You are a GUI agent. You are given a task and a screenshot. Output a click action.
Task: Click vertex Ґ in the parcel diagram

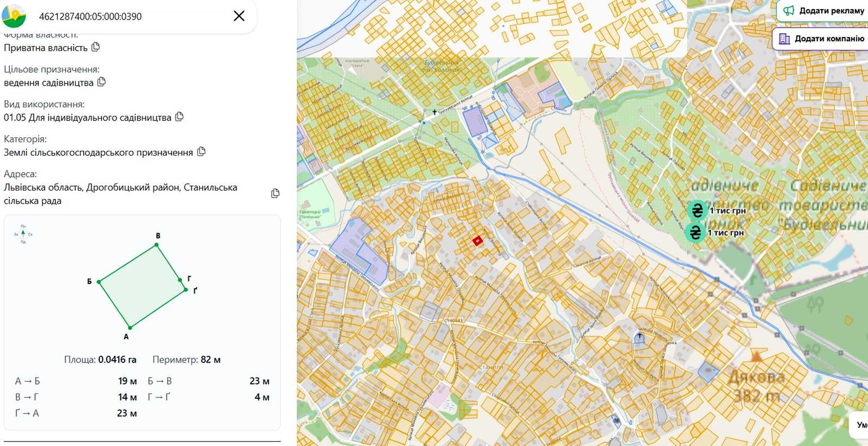tap(186, 290)
